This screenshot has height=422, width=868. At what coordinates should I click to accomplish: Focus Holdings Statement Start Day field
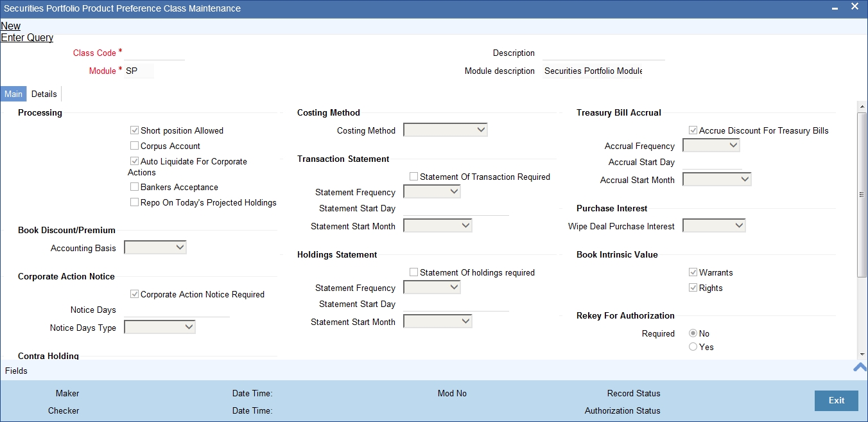456,304
